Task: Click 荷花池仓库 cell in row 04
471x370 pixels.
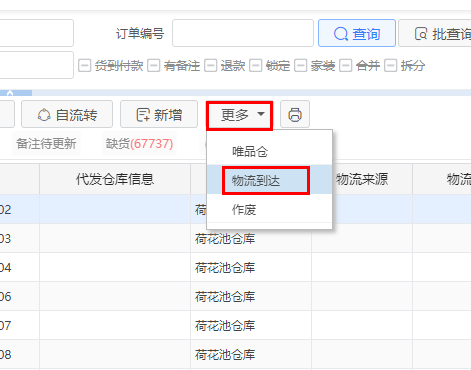Action: (251, 268)
